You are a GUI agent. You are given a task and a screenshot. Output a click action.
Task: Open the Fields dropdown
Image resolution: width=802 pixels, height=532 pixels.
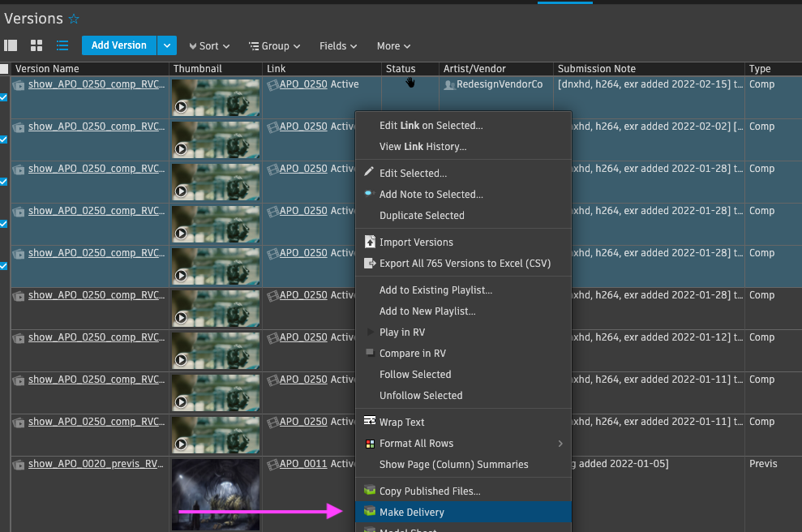pyautogui.click(x=338, y=46)
